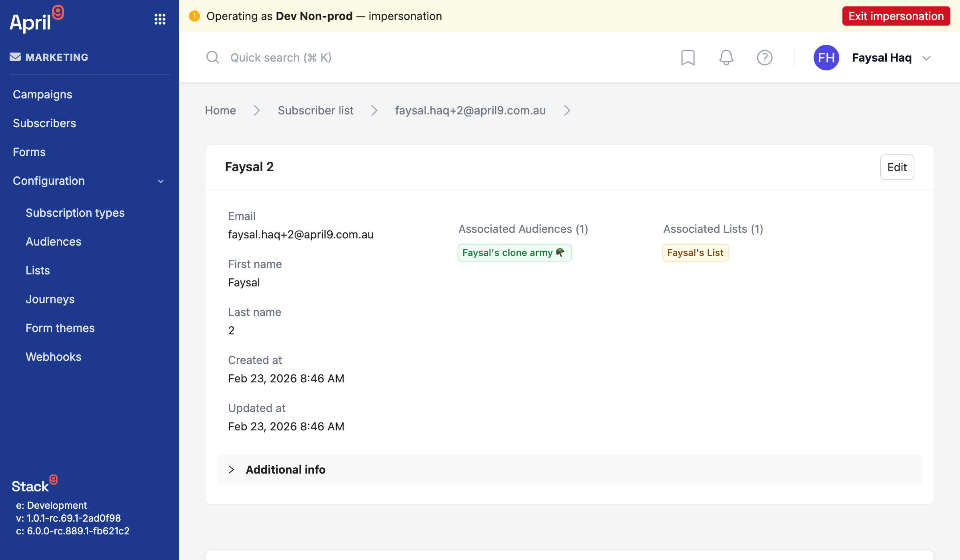The width and height of the screenshot is (960, 560).
Task: Open the notifications bell
Action: (726, 58)
